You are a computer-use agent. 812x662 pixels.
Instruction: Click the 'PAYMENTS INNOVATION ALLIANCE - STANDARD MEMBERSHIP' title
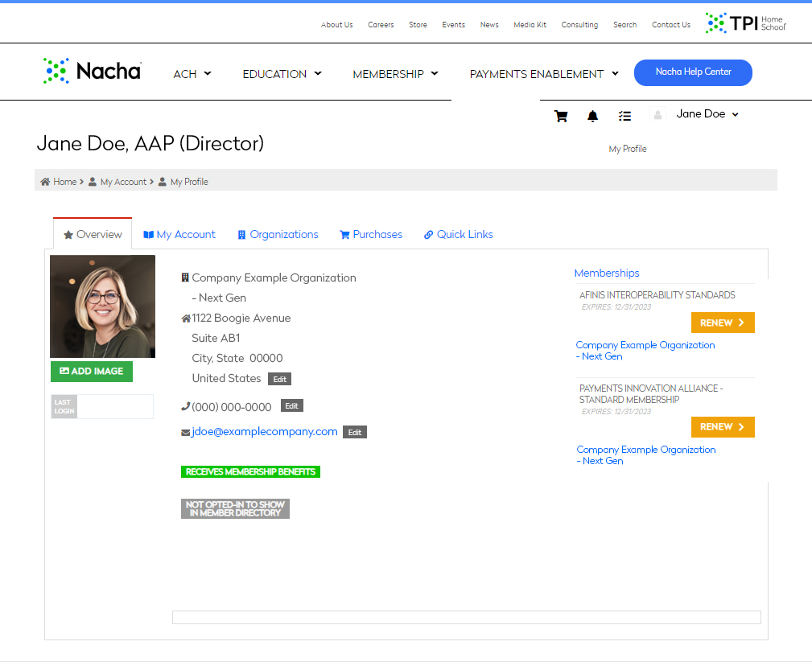651,394
